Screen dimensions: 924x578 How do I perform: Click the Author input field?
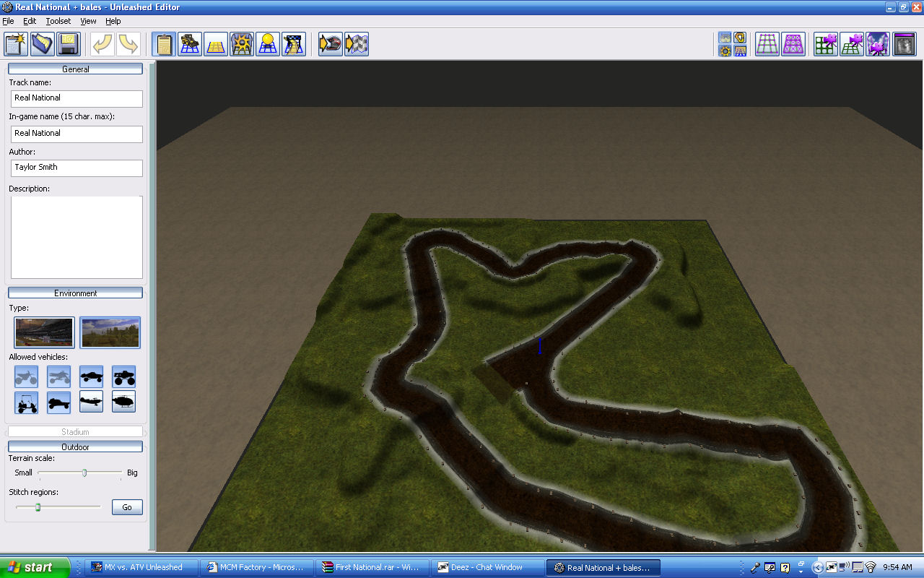tap(76, 168)
